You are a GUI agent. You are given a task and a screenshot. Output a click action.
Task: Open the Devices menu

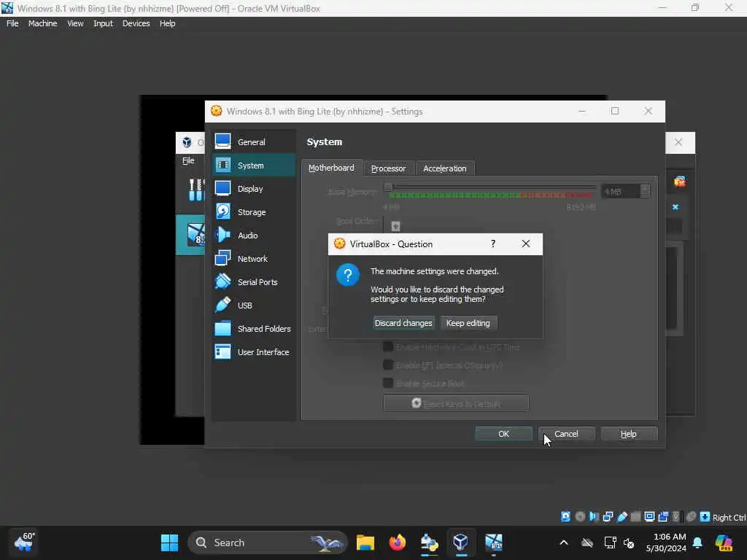click(136, 23)
